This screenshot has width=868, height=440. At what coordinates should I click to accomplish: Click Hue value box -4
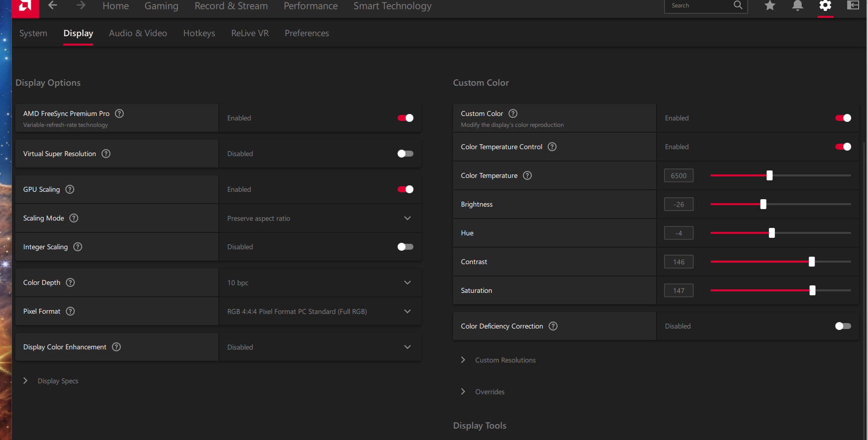pyautogui.click(x=679, y=233)
